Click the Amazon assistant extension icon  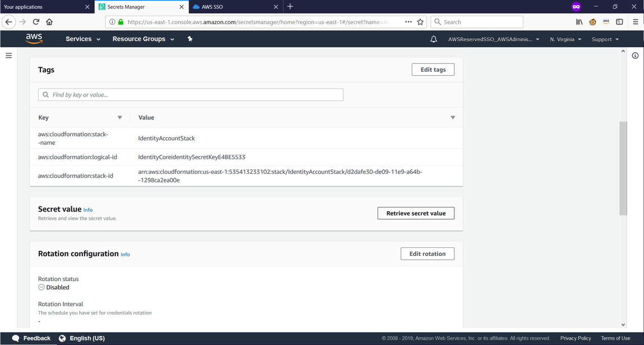tap(606, 22)
